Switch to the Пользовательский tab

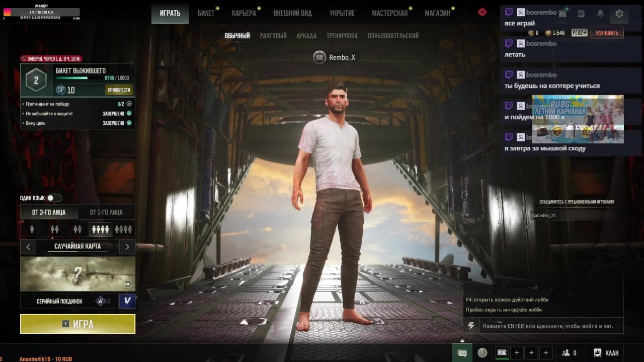pos(393,36)
